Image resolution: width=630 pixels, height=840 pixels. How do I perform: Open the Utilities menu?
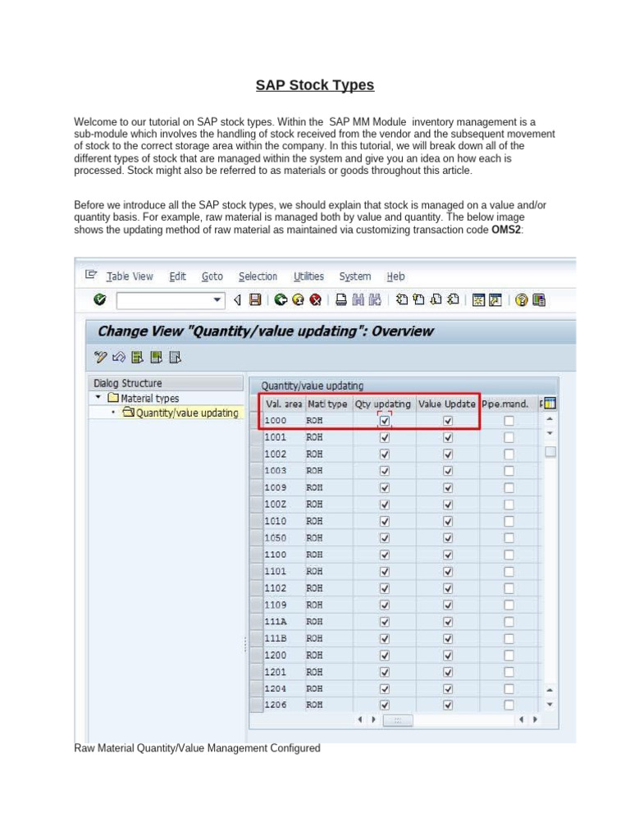click(308, 276)
